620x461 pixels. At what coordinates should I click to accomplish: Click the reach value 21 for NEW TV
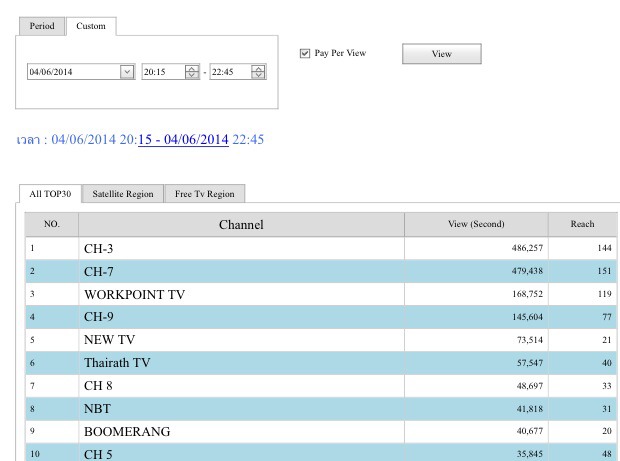pyautogui.click(x=607, y=340)
